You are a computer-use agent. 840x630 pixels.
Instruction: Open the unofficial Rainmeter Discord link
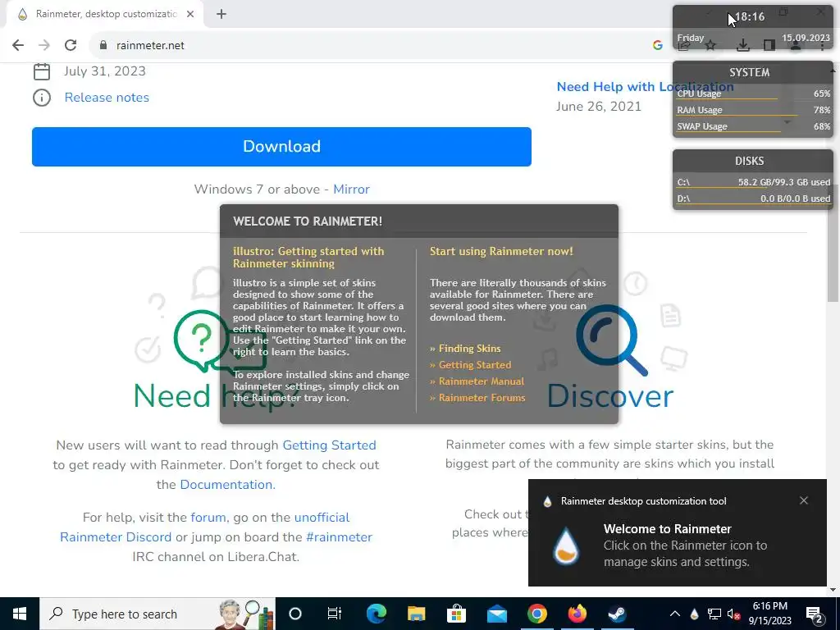pyautogui.click(x=204, y=527)
